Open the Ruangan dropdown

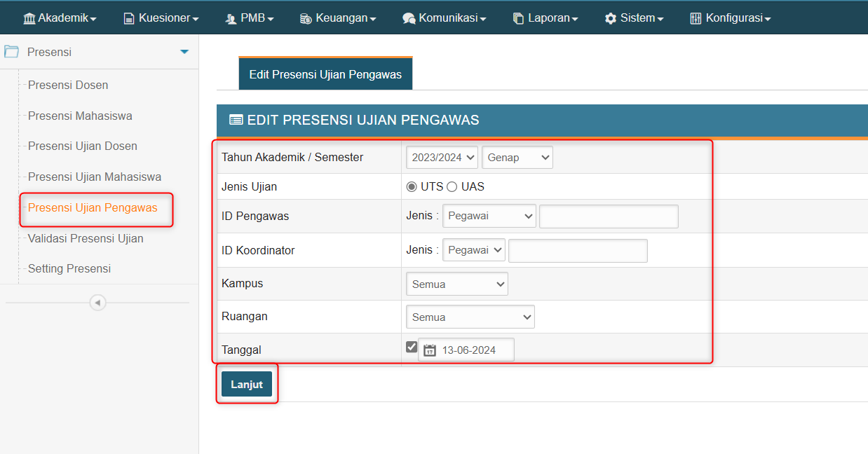coord(470,317)
